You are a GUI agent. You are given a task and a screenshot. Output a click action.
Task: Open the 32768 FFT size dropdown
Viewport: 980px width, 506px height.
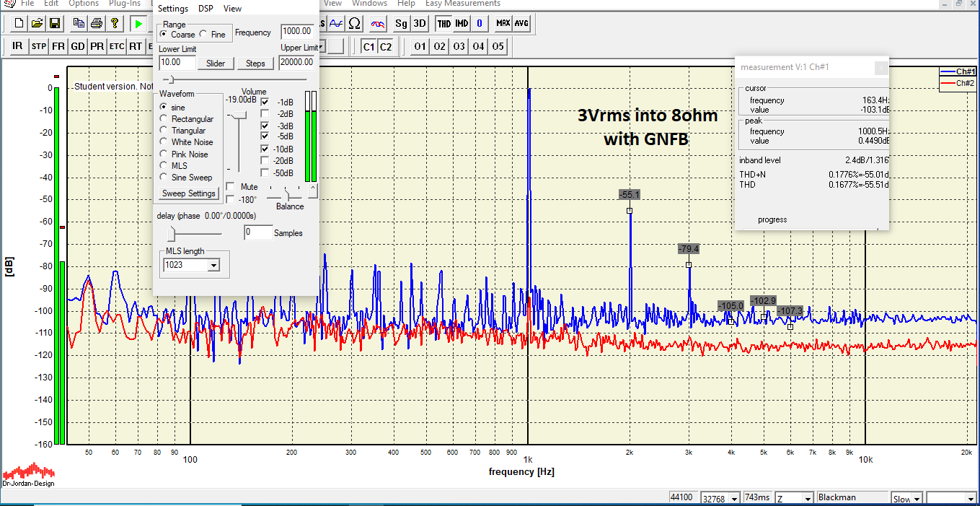click(x=735, y=498)
